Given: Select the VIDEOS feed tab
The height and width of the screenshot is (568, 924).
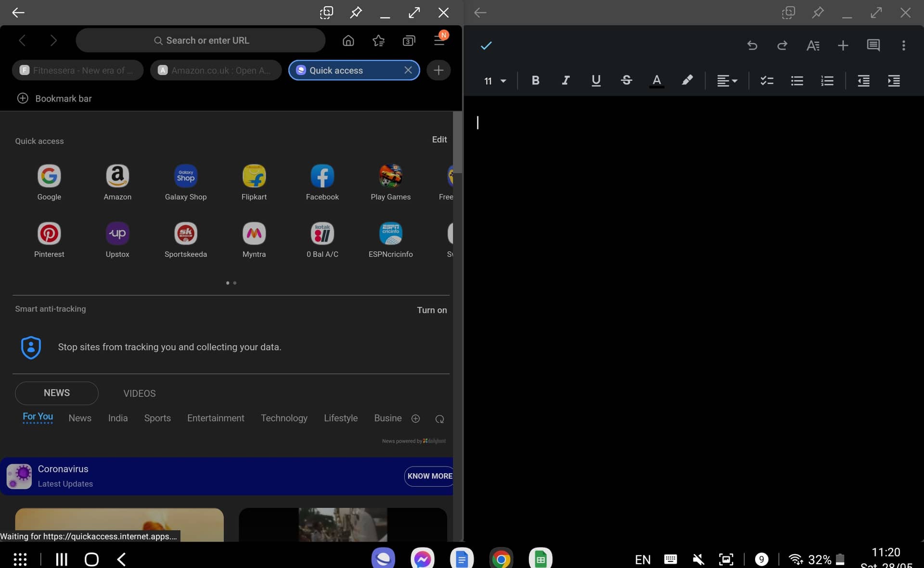Looking at the screenshot, I should (x=140, y=393).
